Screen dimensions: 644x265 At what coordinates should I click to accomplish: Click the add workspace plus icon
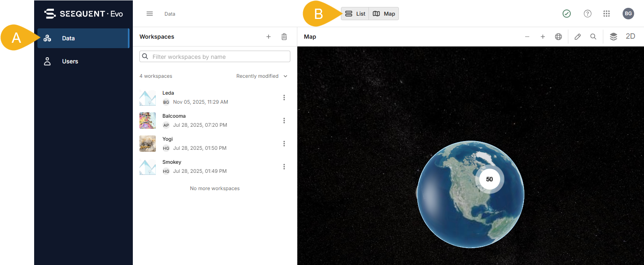click(269, 37)
